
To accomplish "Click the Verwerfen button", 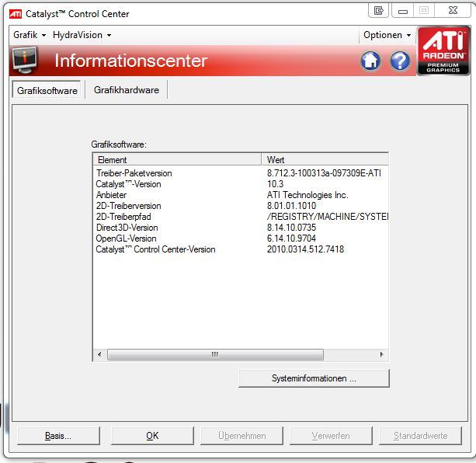I will pos(331,436).
